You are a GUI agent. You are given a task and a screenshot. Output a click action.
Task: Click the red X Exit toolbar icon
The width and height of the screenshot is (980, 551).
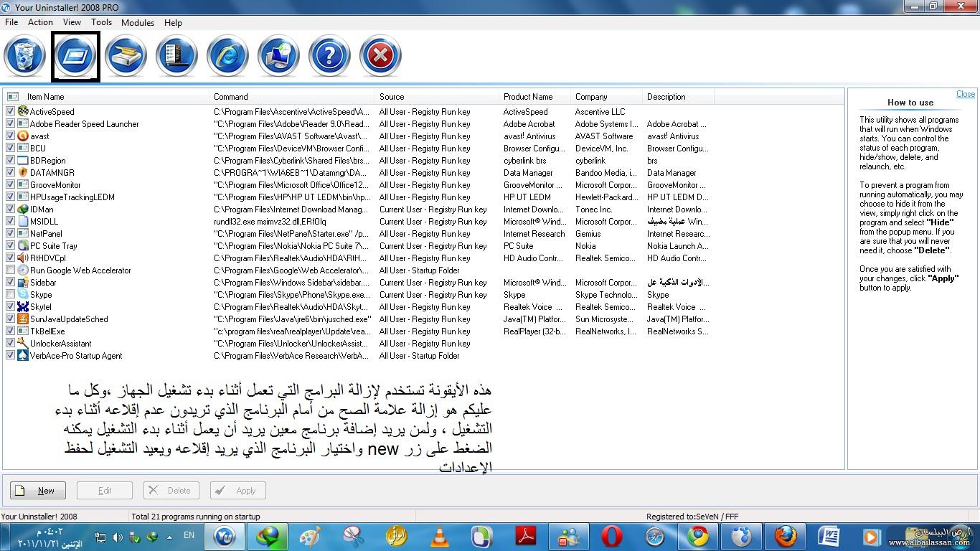[x=380, y=56]
